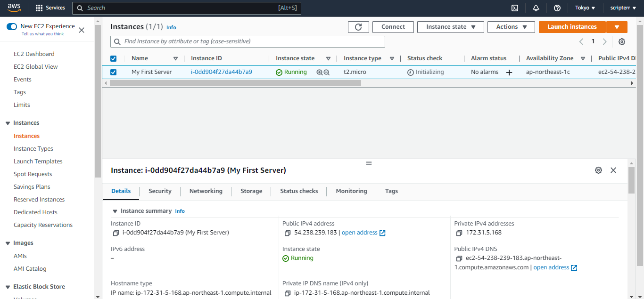Open the help question mark menu
The width and height of the screenshot is (644, 299).
pyautogui.click(x=557, y=8)
